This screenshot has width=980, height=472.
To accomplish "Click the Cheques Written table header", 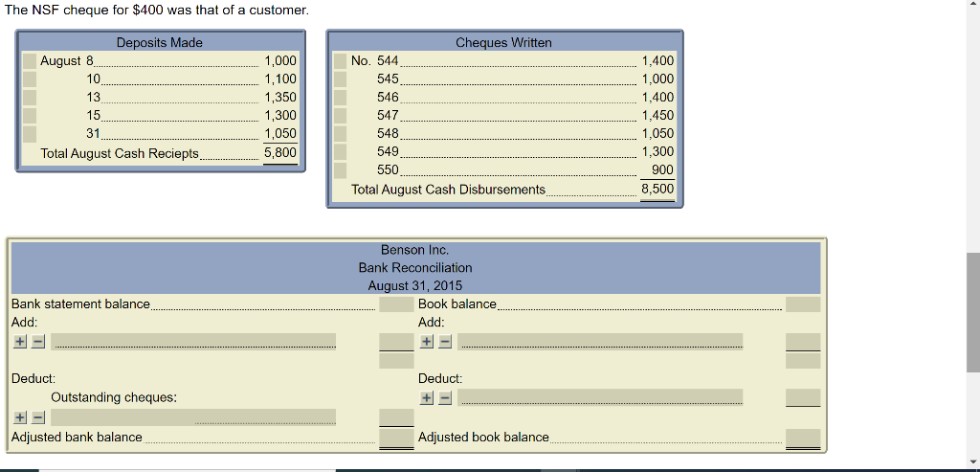I will coord(503,42).
